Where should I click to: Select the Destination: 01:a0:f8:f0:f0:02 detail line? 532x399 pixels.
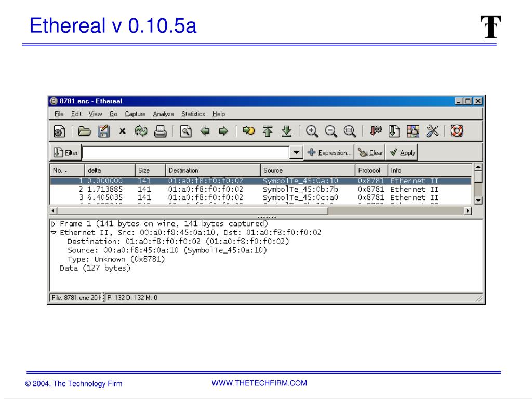178,242
